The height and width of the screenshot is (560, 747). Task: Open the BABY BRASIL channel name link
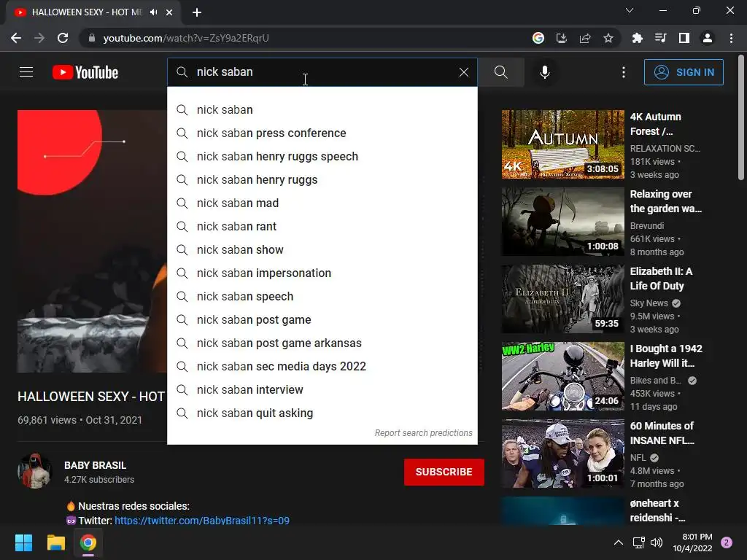click(x=96, y=465)
